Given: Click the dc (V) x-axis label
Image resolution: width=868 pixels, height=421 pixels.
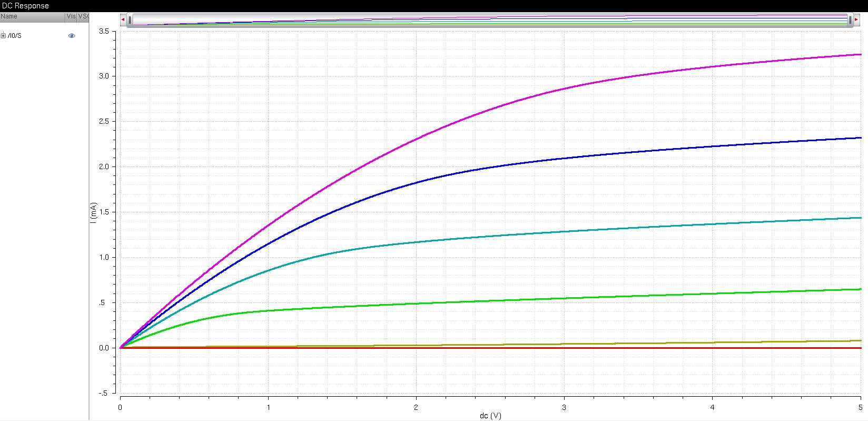Looking at the screenshot, I should (490, 416).
